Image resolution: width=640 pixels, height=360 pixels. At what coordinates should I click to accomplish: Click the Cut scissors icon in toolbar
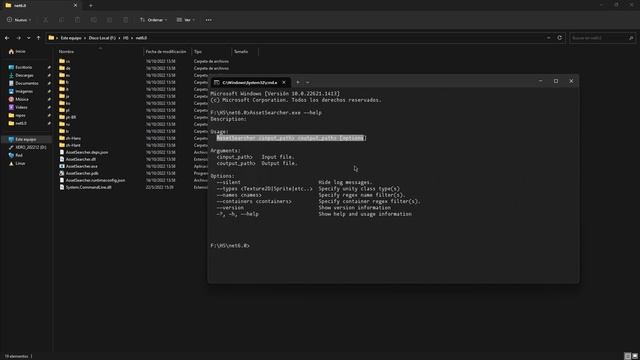click(x=46, y=20)
